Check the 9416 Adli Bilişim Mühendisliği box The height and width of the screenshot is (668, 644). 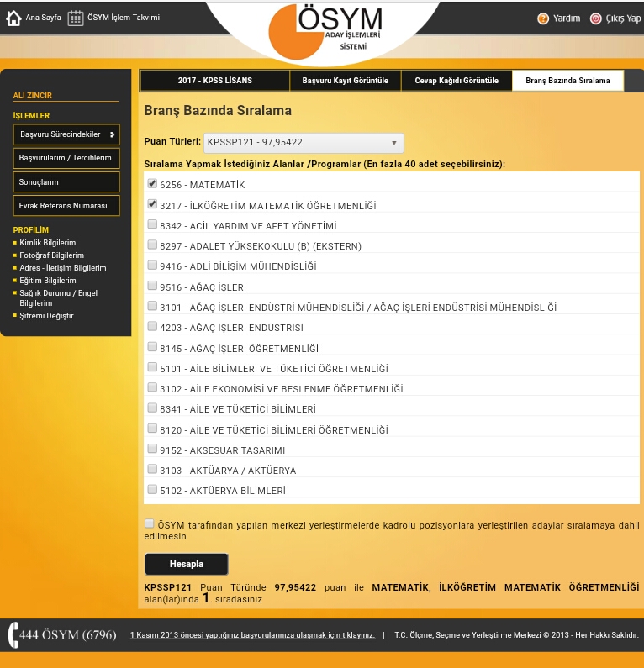[x=152, y=266]
